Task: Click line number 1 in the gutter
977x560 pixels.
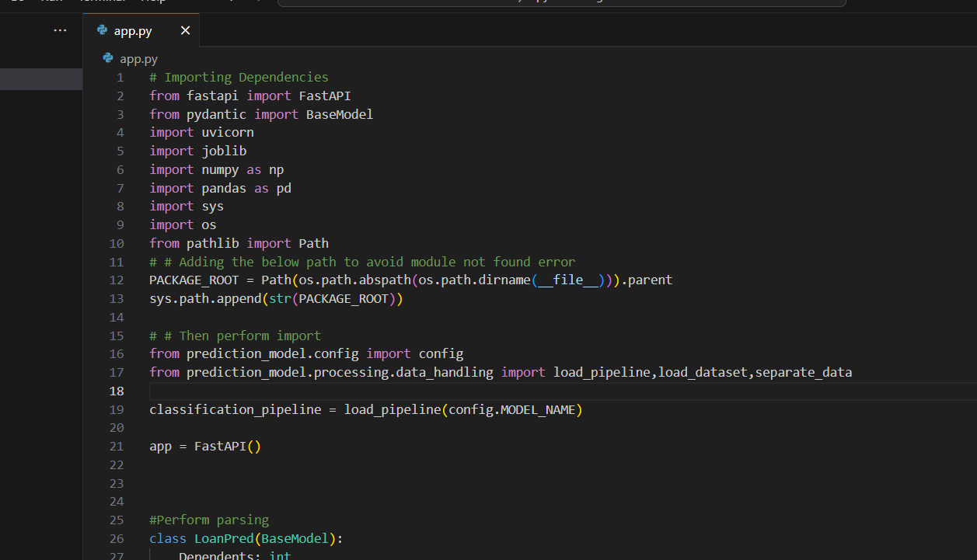Action: [x=120, y=77]
